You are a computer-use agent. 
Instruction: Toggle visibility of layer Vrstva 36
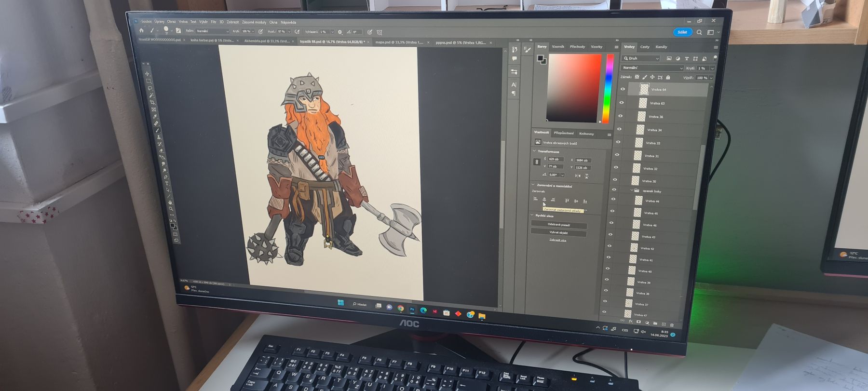point(620,116)
